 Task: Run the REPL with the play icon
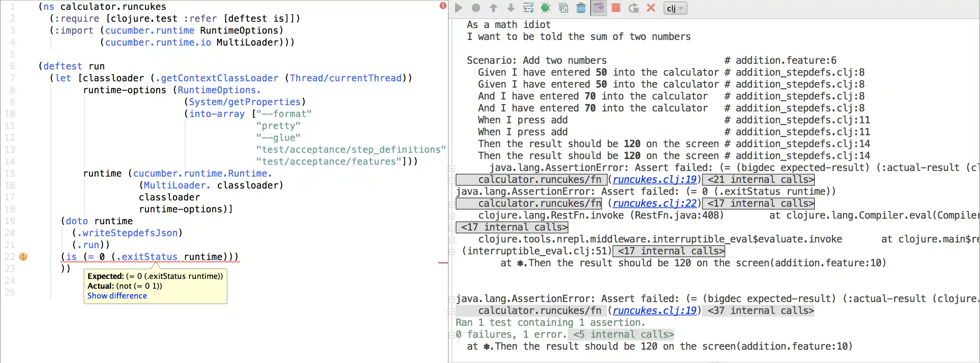coord(458,8)
